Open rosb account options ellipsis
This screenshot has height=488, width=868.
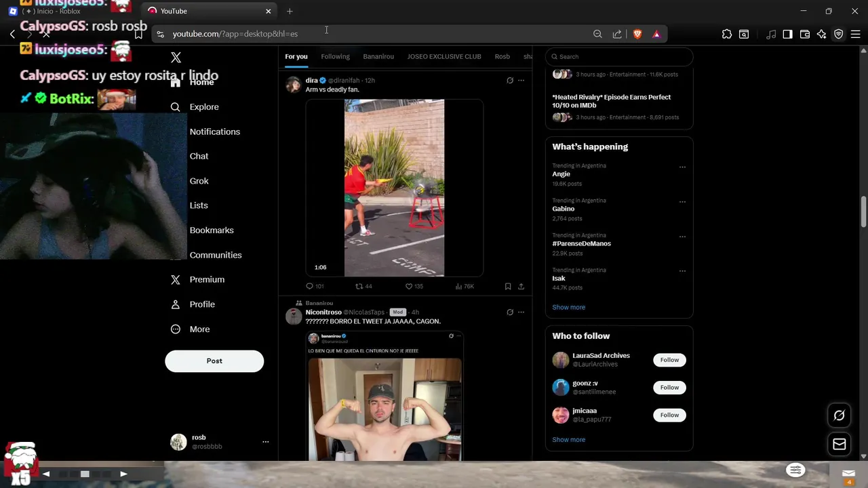tap(266, 442)
